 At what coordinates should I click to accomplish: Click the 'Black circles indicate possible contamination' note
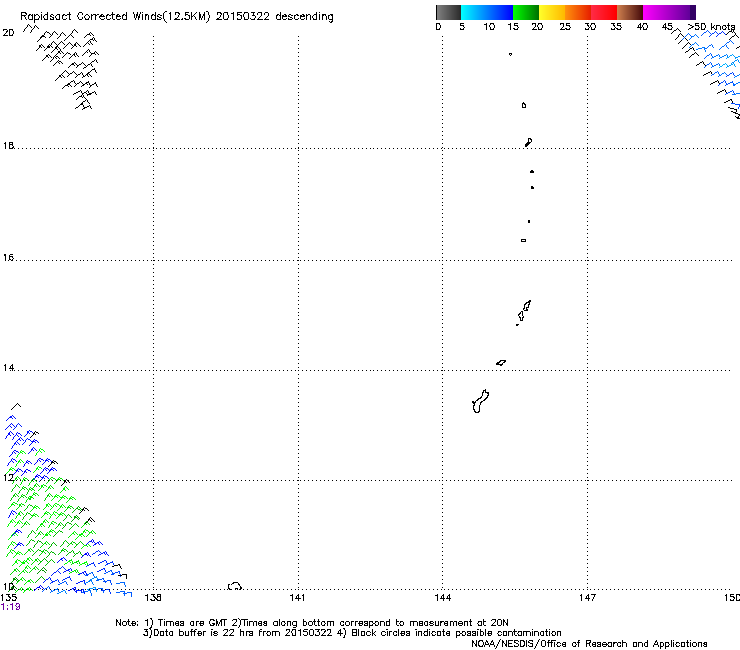(456, 633)
